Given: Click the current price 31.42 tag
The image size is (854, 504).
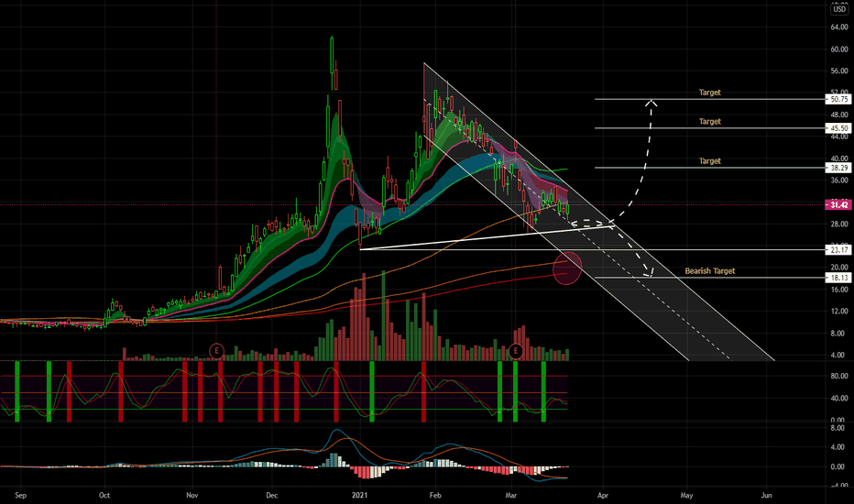Looking at the screenshot, I should pos(838,205).
